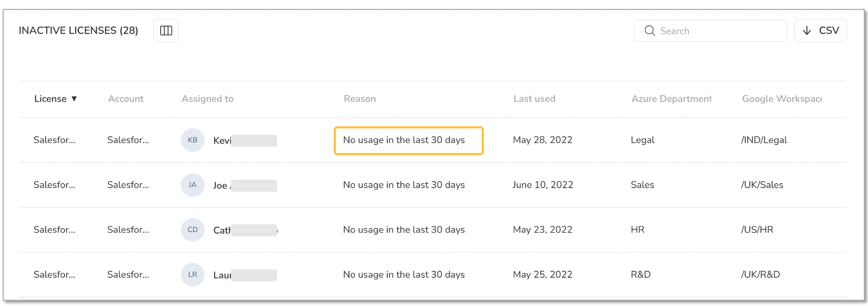The image size is (868, 306).
Task: Click the KB user avatar
Action: point(193,140)
